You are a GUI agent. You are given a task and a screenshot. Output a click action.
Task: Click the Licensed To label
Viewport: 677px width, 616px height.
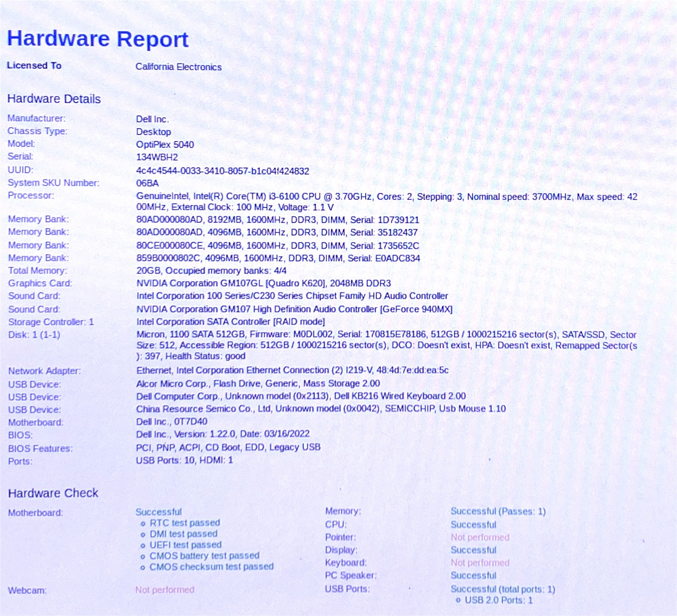coord(34,66)
